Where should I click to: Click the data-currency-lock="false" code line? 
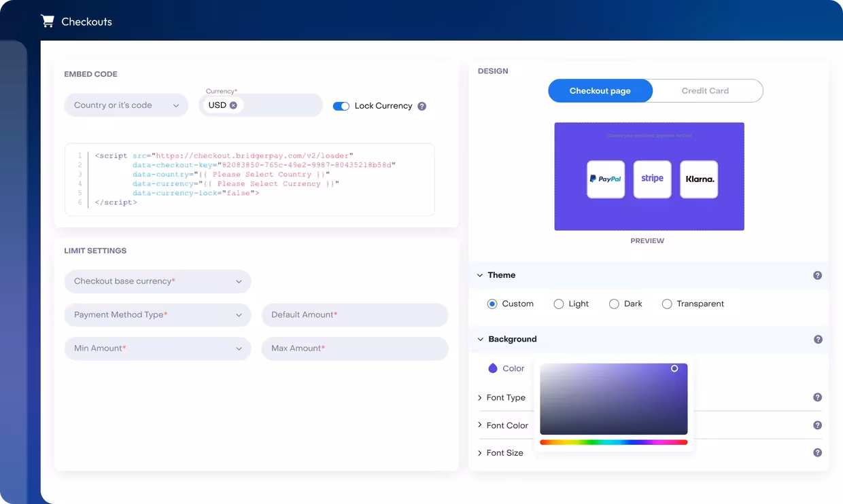(196, 193)
